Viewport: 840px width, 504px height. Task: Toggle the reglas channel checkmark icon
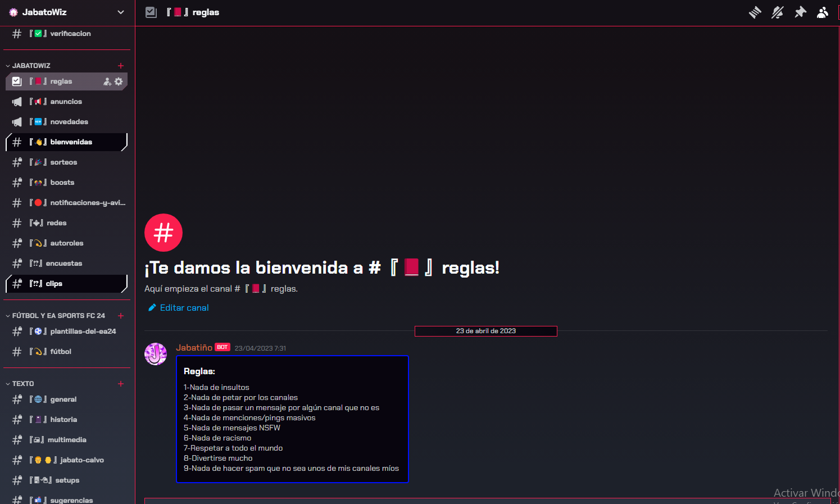[x=16, y=81]
